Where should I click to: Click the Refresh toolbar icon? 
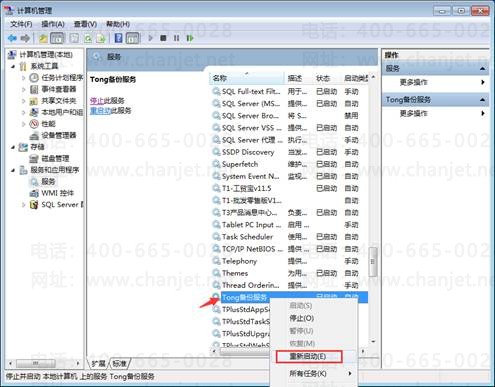click(x=88, y=38)
